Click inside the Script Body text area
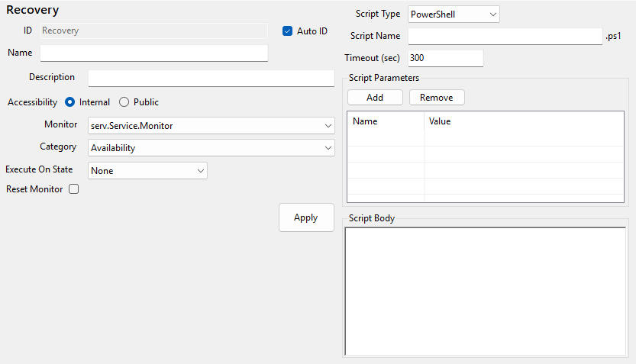The image size is (636, 364). [x=486, y=292]
